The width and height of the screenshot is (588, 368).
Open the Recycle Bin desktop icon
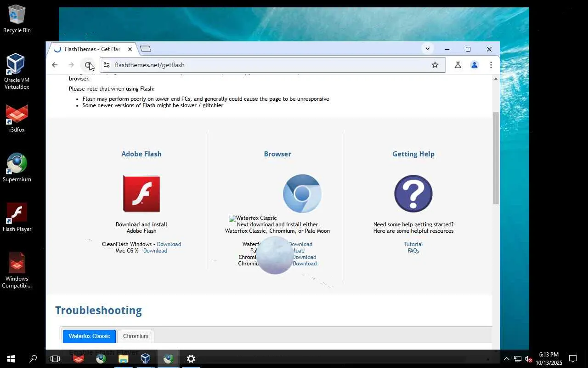(17, 19)
